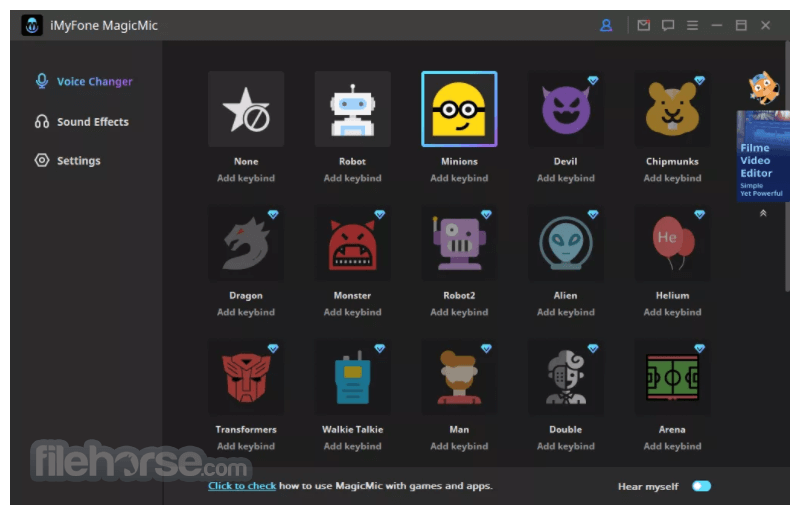Open the Settings section

coord(67,160)
